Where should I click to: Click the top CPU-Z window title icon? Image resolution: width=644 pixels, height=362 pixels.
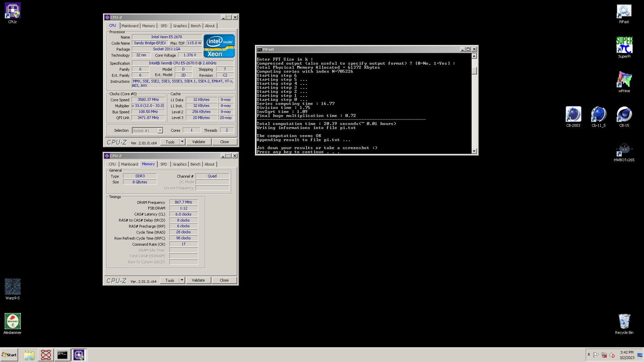coord(107,17)
